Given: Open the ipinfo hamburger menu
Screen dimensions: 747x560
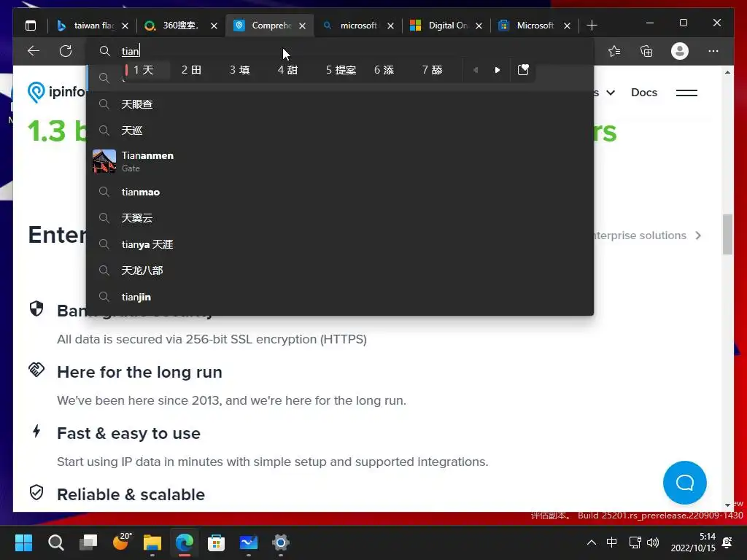Looking at the screenshot, I should coord(686,93).
